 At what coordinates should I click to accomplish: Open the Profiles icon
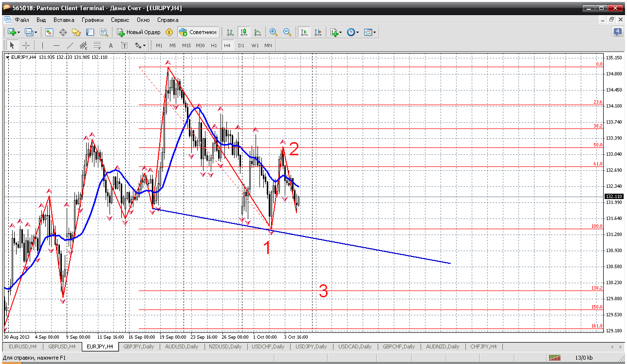pos(28,32)
